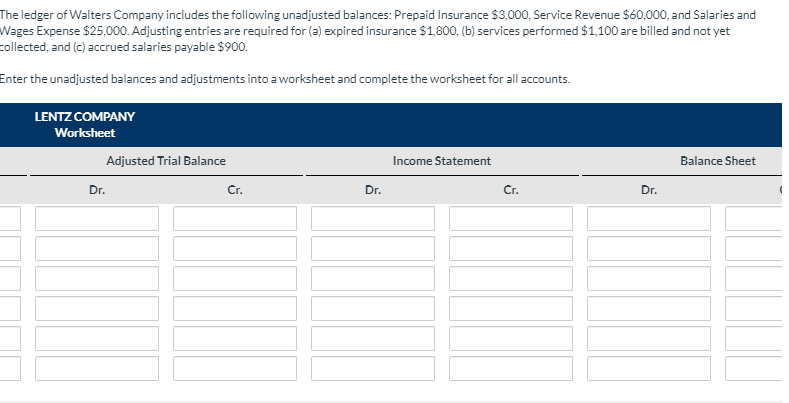Click first-row Balance Sheet Dr. field

pyautogui.click(x=649, y=218)
